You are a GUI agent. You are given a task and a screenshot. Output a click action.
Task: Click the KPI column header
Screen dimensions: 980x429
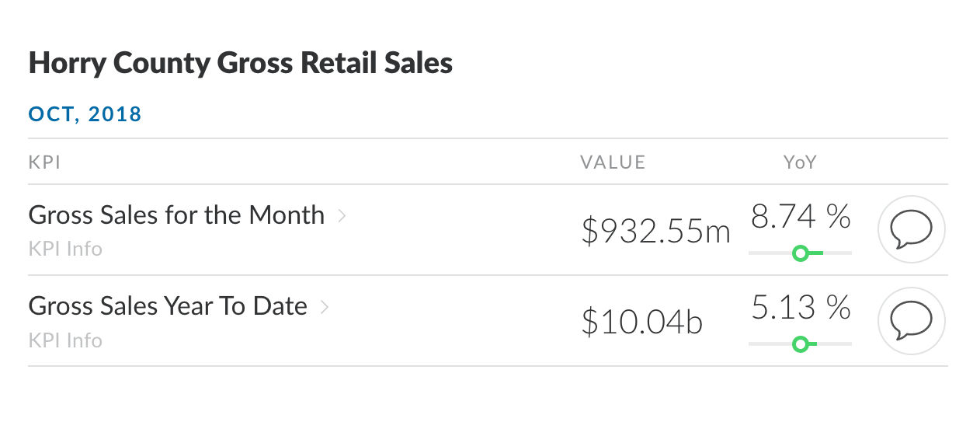[45, 162]
